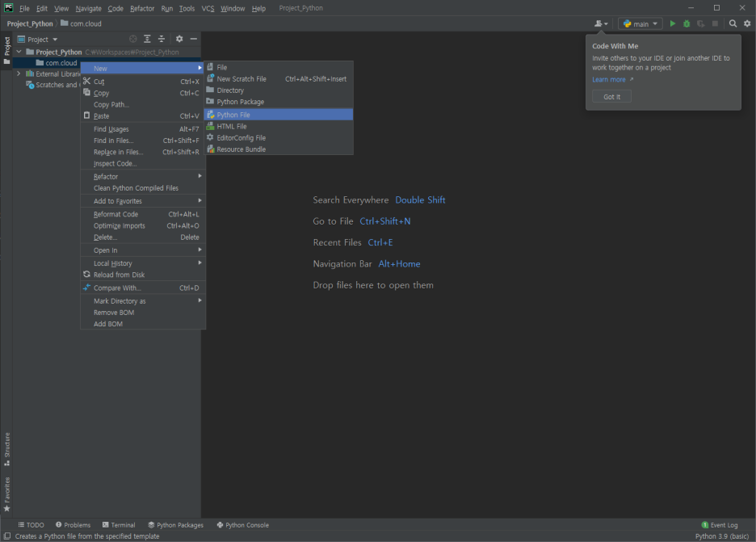
Task: Open the TODO tool window
Action: (31, 525)
